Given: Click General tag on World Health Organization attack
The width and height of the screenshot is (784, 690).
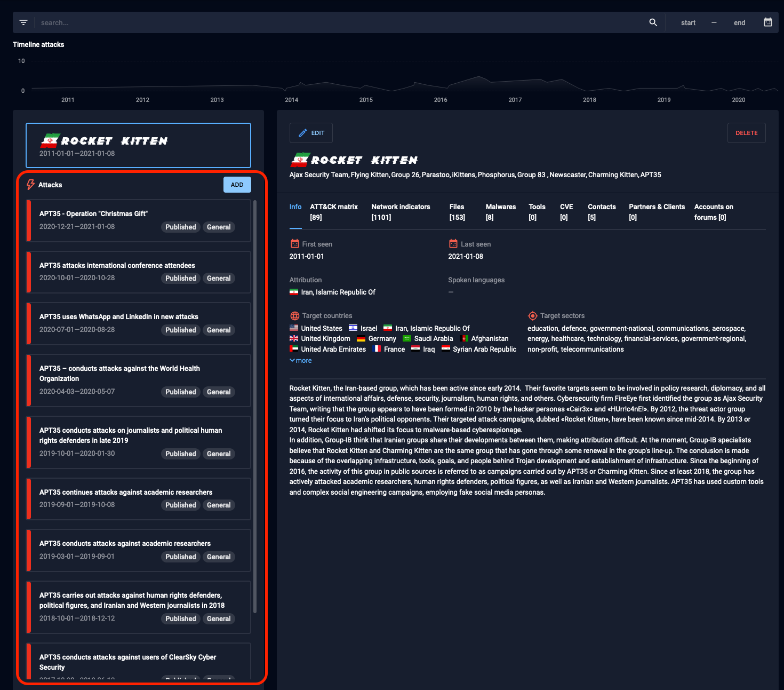Looking at the screenshot, I should pos(219,392).
